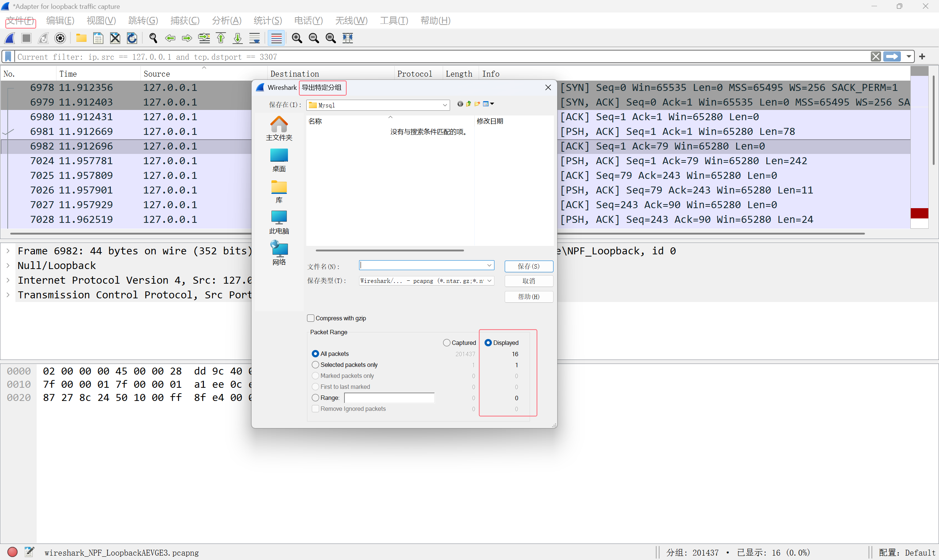Click the resize columns toolbar icon

[x=347, y=38]
